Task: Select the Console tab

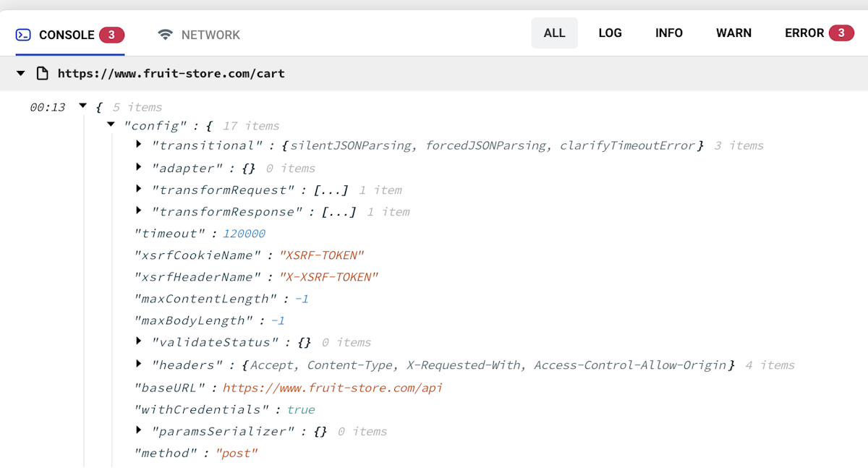Action: 67,35
